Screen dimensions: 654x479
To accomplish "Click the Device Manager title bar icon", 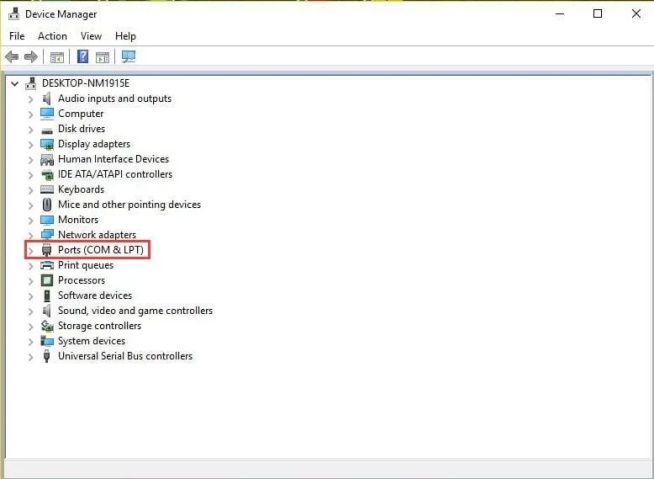I will [x=14, y=14].
